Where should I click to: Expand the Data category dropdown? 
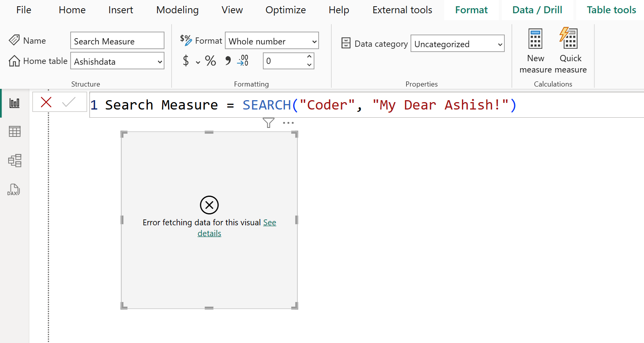[x=500, y=44]
